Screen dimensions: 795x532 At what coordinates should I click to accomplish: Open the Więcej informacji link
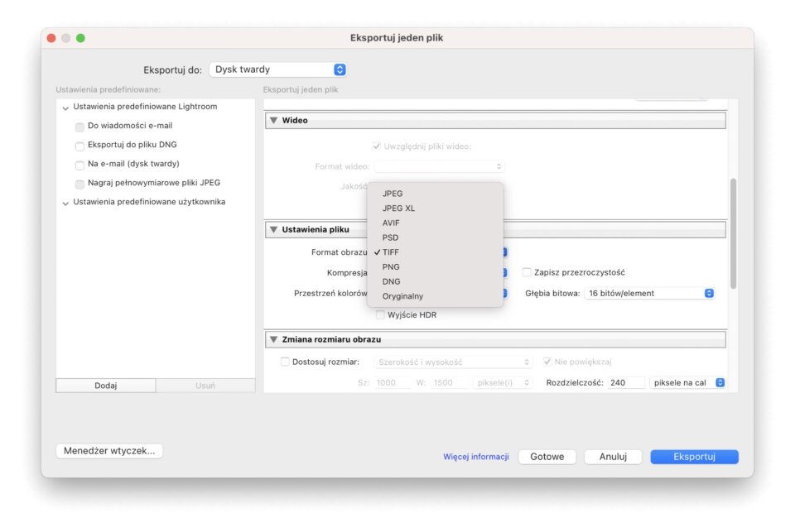coord(475,457)
